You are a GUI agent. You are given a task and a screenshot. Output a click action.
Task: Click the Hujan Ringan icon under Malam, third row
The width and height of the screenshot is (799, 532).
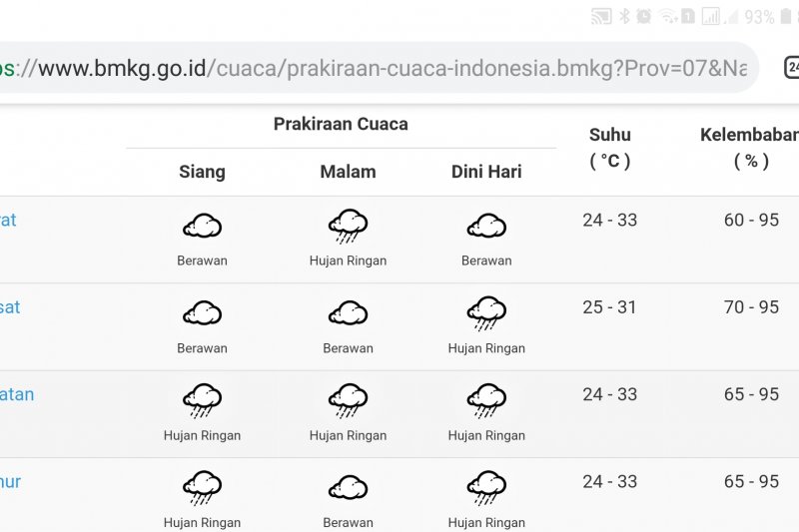[x=348, y=400]
